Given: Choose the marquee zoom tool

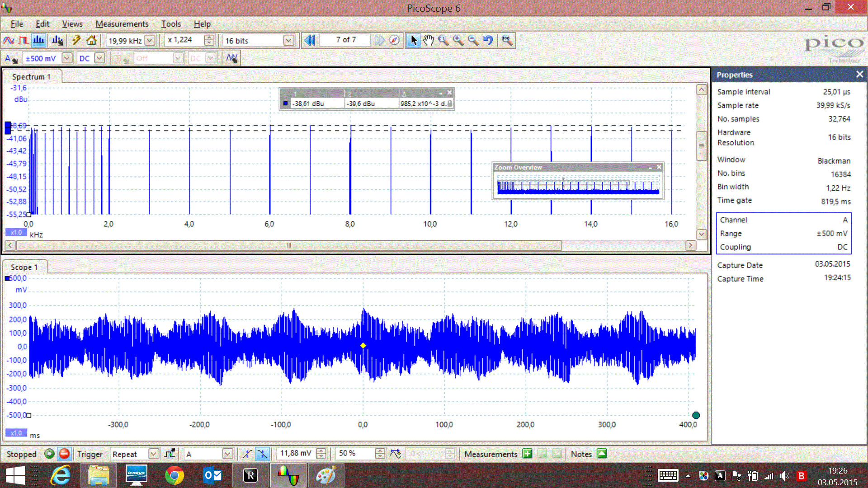Looking at the screenshot, I should coord(443,40).
